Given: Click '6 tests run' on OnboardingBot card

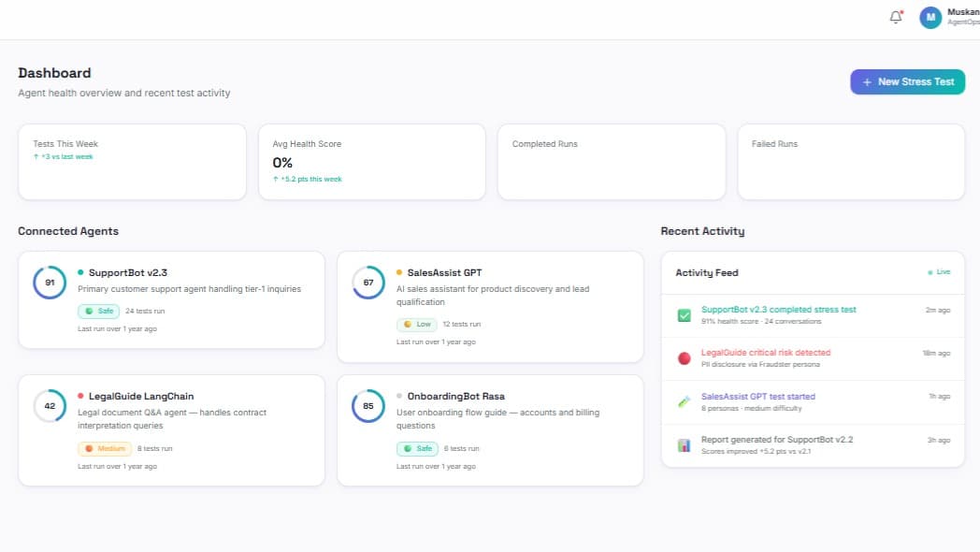Looking at the screenshot, I should click(x=461, y=448).
